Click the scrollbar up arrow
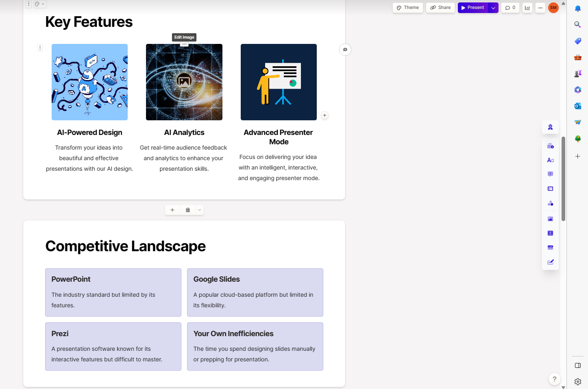588x389 pixels. coord(563,3)
